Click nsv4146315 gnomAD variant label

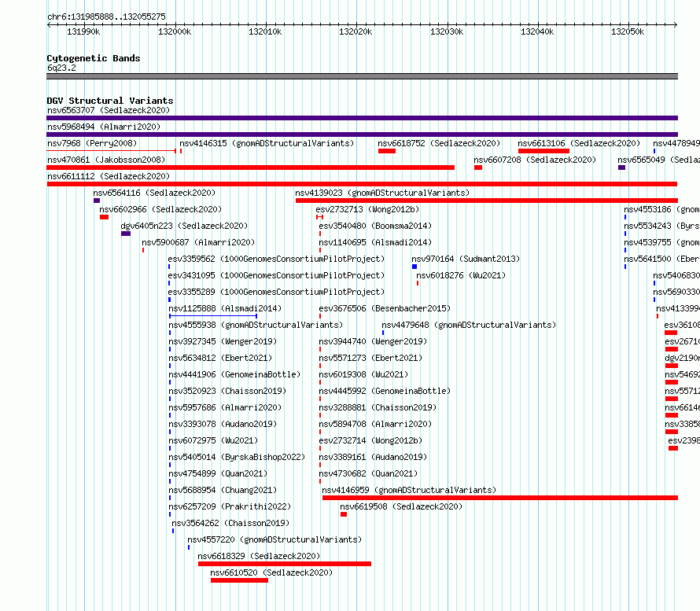[267, 143]
